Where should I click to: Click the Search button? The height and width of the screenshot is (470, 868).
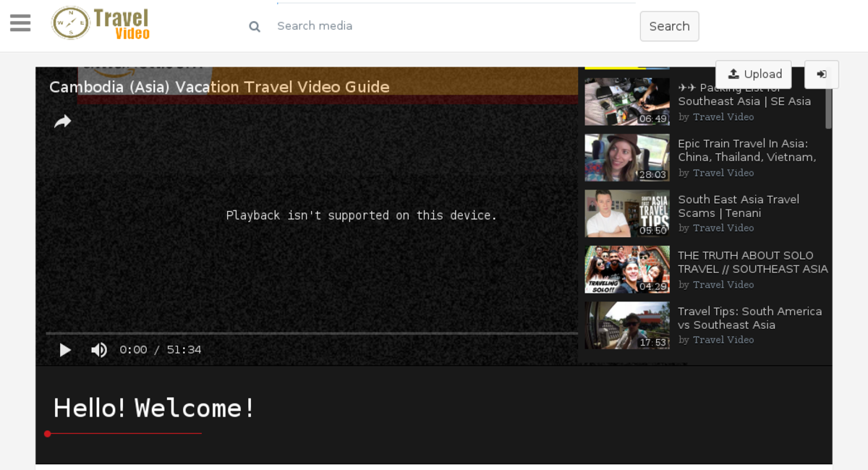click(x=668, y=26)
